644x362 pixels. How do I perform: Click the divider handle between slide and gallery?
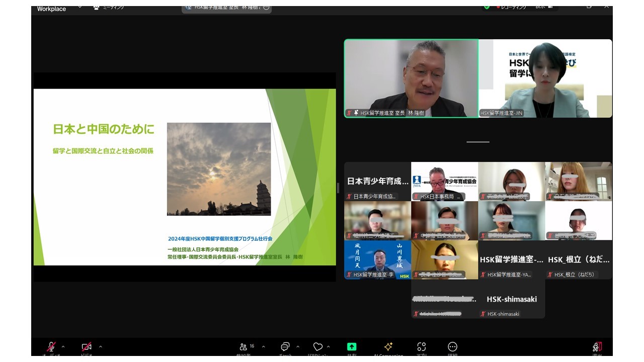coord(338,188)
